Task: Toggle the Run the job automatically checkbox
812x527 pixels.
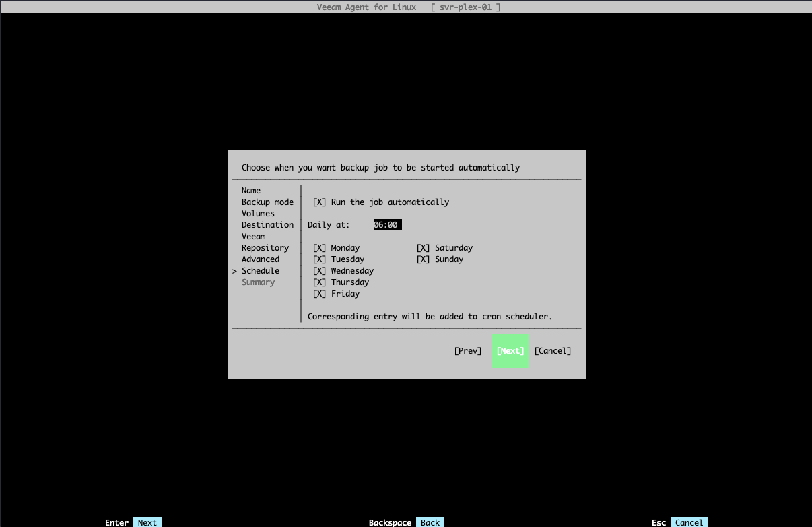Action: (320, 202)
